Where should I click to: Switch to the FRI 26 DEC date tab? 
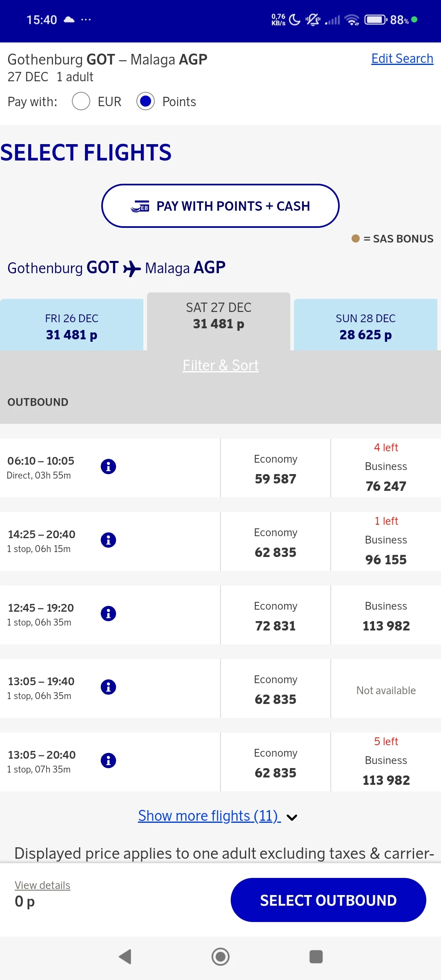(x=71, y=326)
